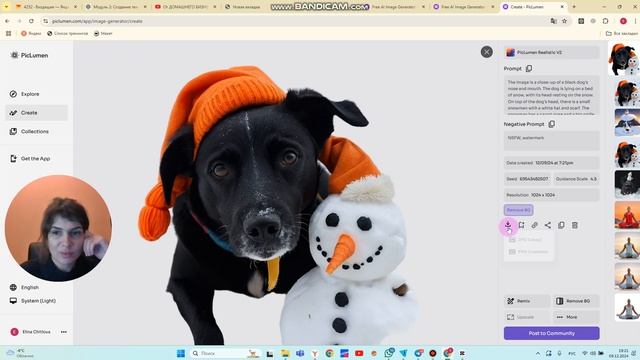The width and height of the screenshot is (640, 360).
Task: Open WhatsApp from the taskbar
Action: tap(389, 353)
